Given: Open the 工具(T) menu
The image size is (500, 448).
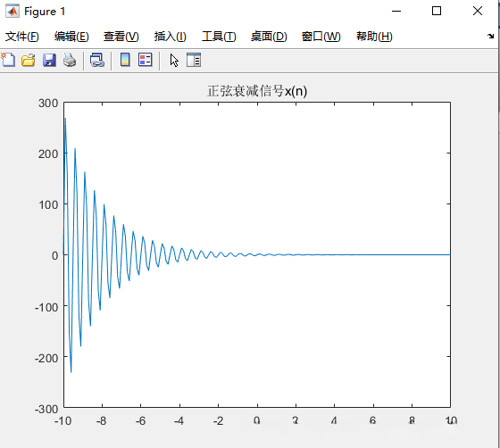Looking at the screenshot, I should [219, 37].
